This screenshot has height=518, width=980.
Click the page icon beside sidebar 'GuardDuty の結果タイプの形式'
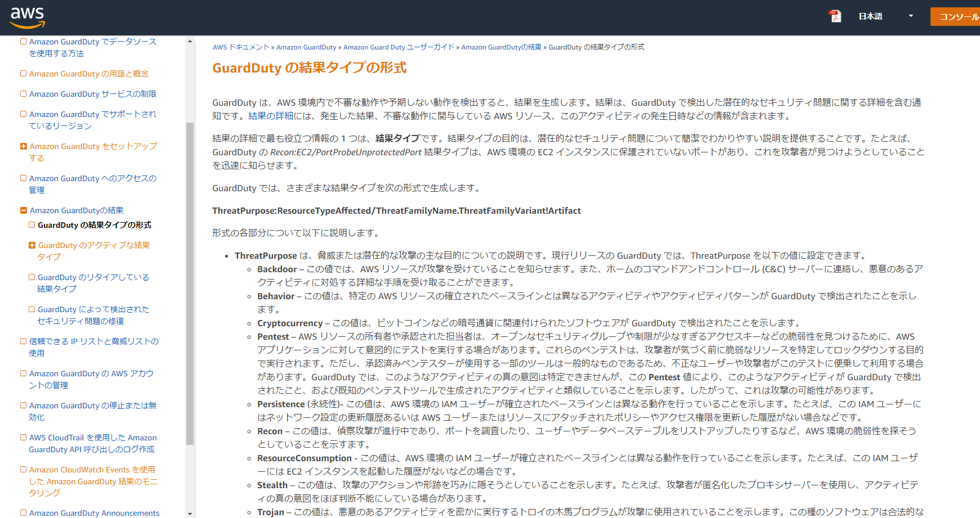(x=32, y=225)
